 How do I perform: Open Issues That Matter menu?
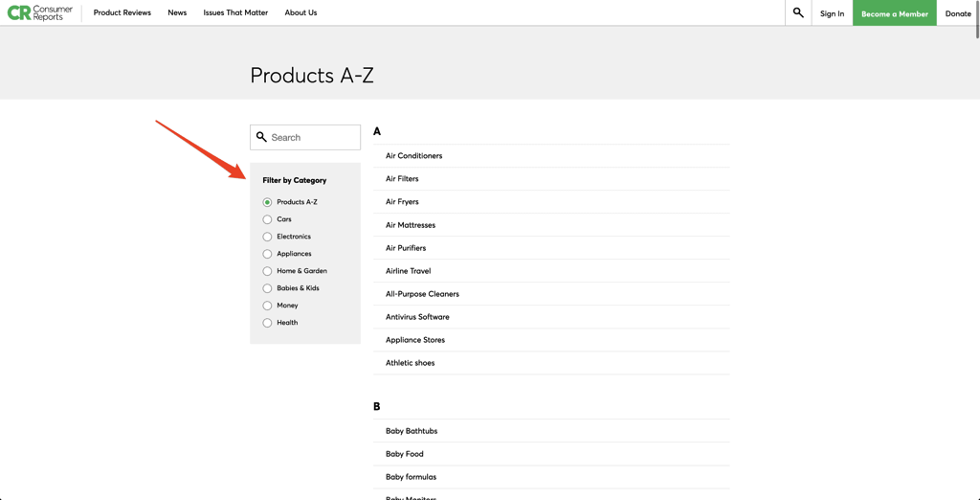(x=235, y=12)
